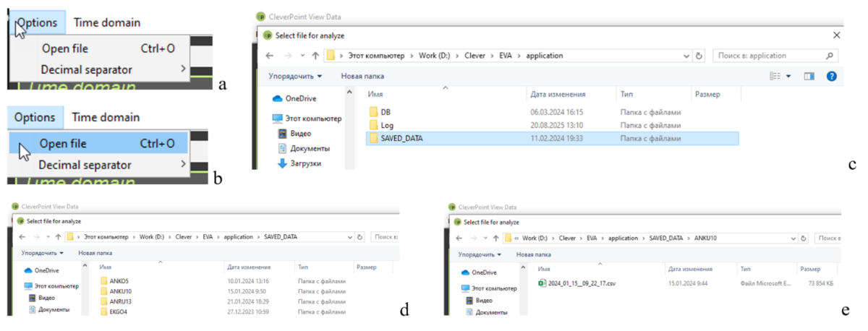Click Новая папка in the DB and Log dialog
This screenshot has height=331, width=868.
point(362,76)
